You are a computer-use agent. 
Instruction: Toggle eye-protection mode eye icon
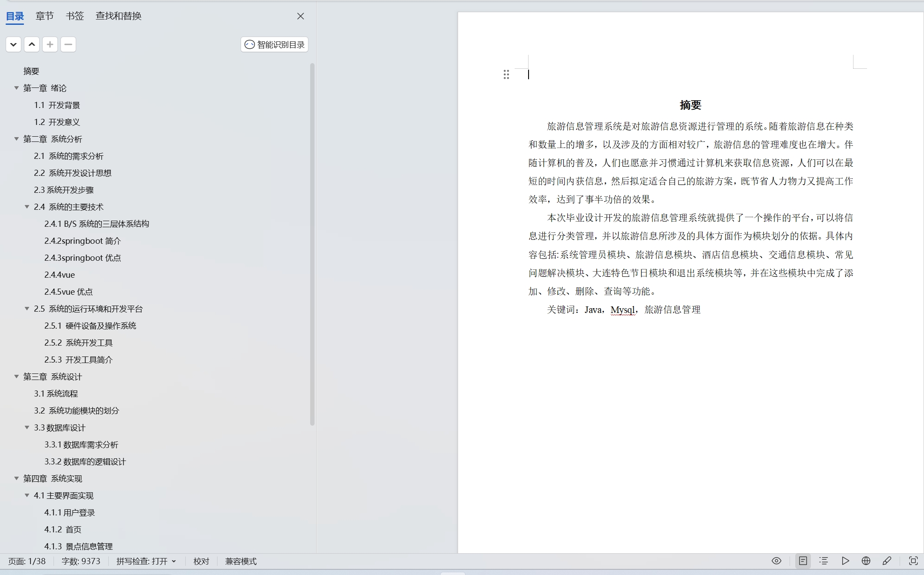(776, 561)
